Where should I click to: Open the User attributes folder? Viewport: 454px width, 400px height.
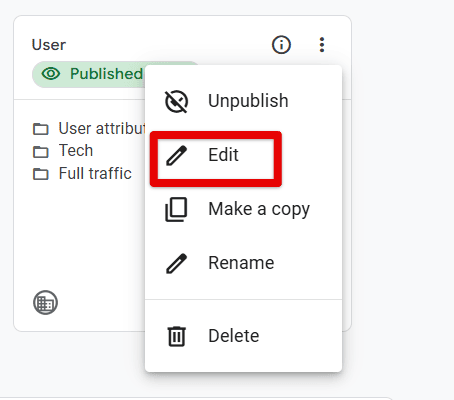(x=89, y=128)
